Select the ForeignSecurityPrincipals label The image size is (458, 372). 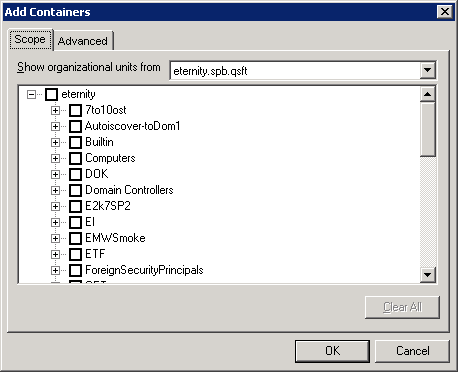(x=144, y=270)
